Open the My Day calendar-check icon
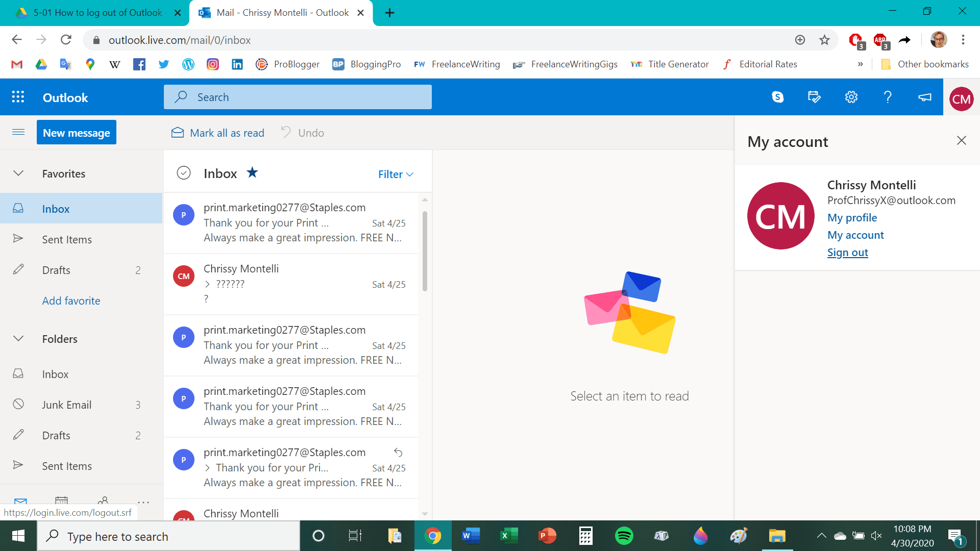This screenshot has height=551, width=980. click(814, 97)
